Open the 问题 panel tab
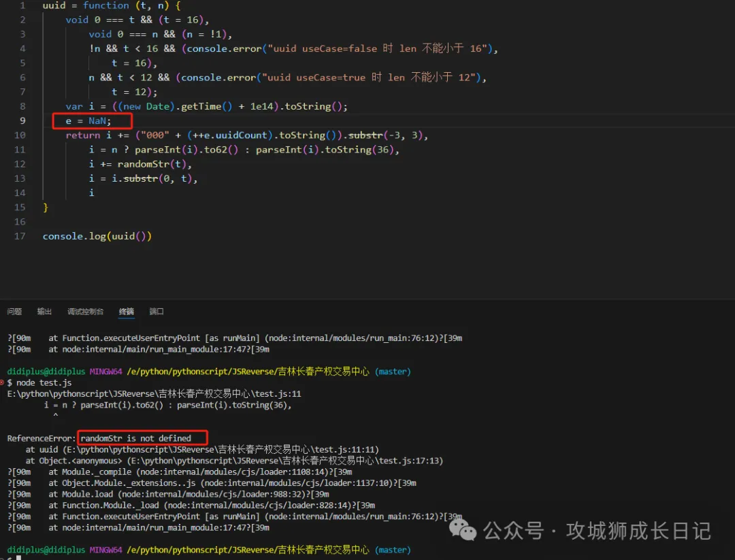Screen dimensions: 735x560 coord(14,312)
